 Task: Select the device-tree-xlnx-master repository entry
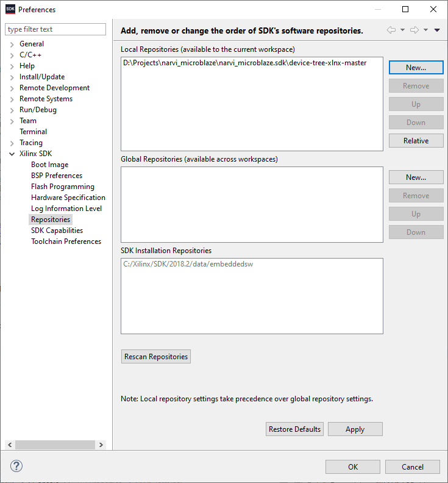(x=244, y=63)
